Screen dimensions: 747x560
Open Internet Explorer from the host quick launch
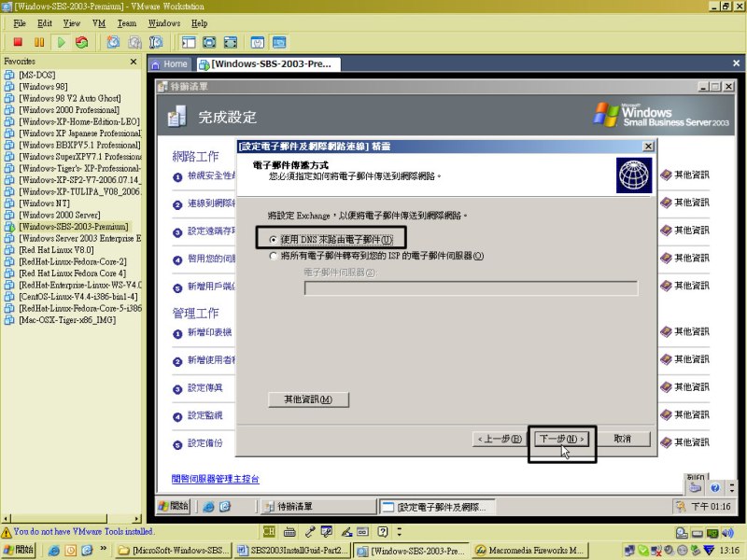(54, 551)
